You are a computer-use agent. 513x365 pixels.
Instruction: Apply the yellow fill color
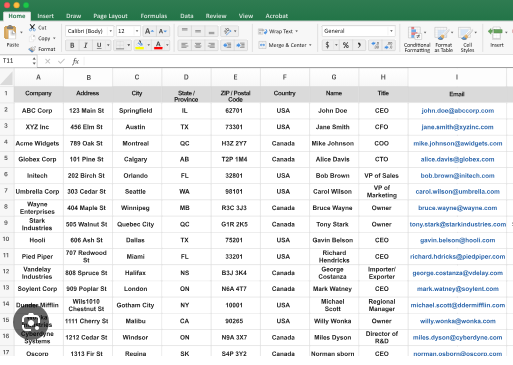pos(140,45)
